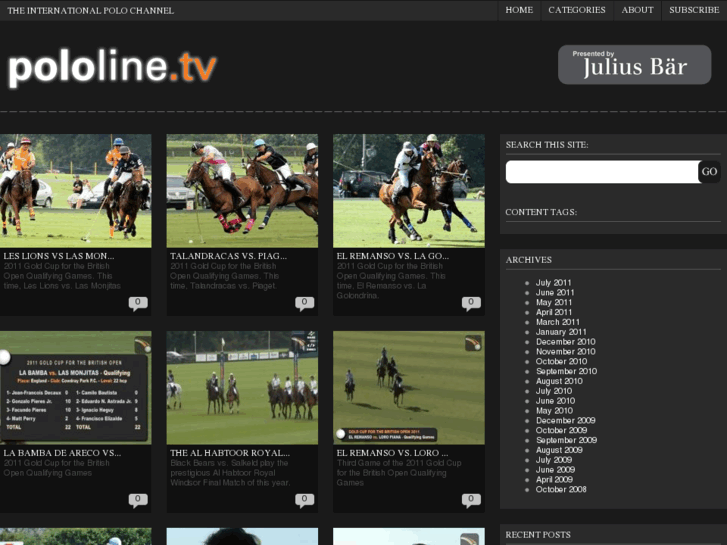Go to the ABOUT page
Screen dimensions: 727x545
[638, 10]
